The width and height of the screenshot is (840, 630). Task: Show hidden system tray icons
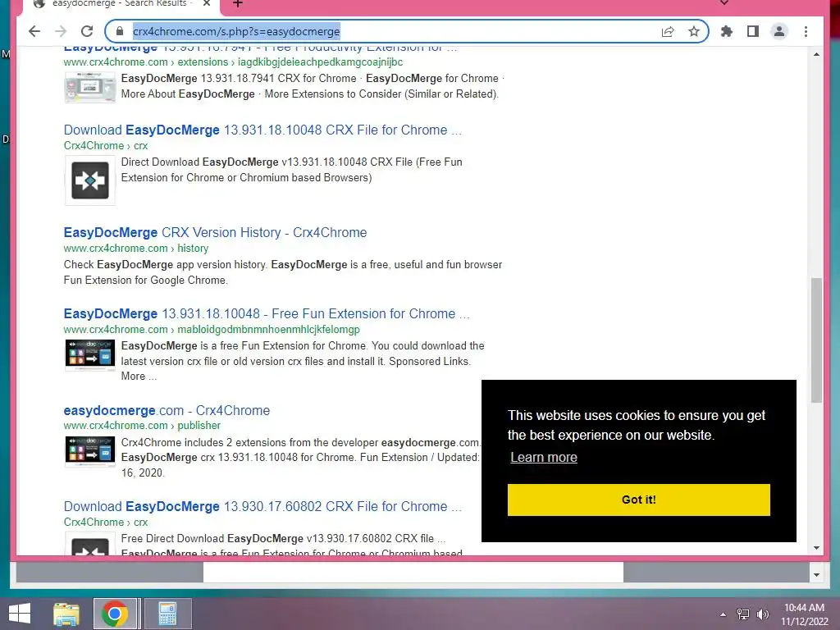[x=723, y=614]
